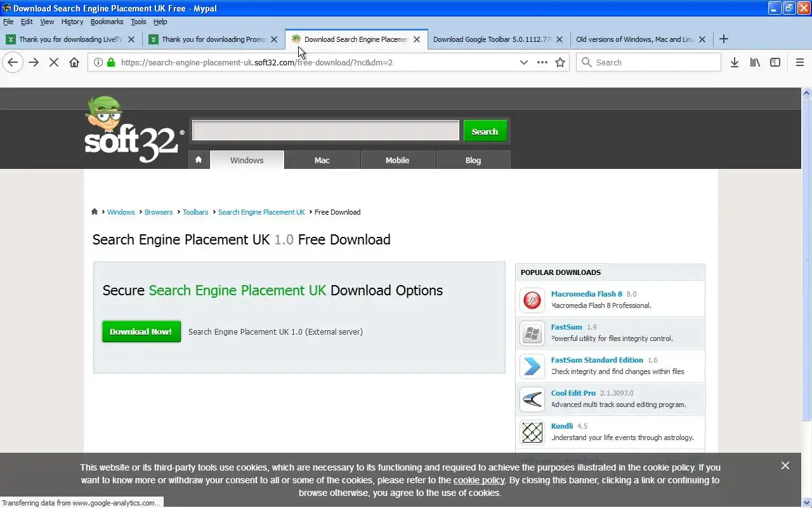The height and width of the screenshot is (508, 812).
Task: Open a new tab with plus button
Action: click(724, 39)
